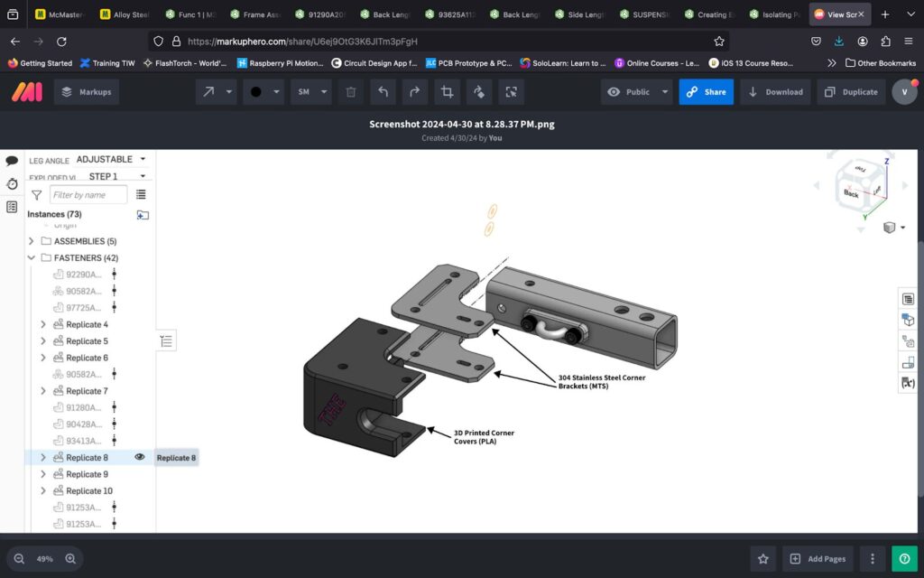924x578 pixels.
Task: Click the zoom in magnifier icon
Action: coord(70,558)
